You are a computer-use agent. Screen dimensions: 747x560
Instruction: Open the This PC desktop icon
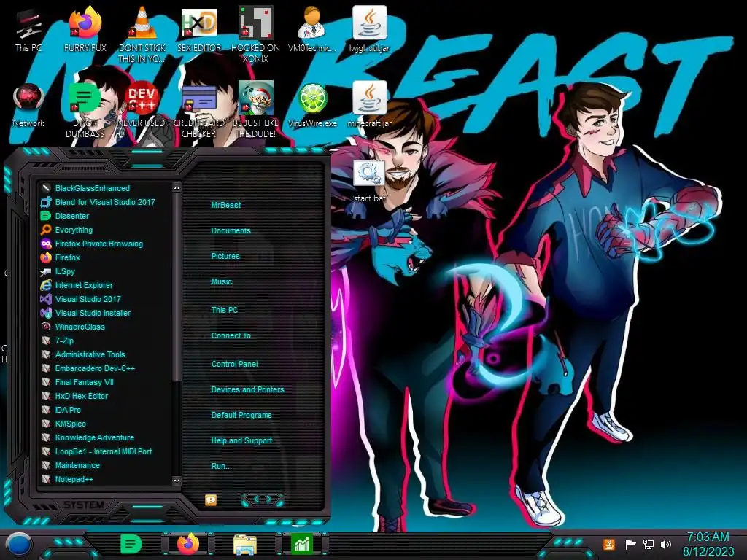28,29
